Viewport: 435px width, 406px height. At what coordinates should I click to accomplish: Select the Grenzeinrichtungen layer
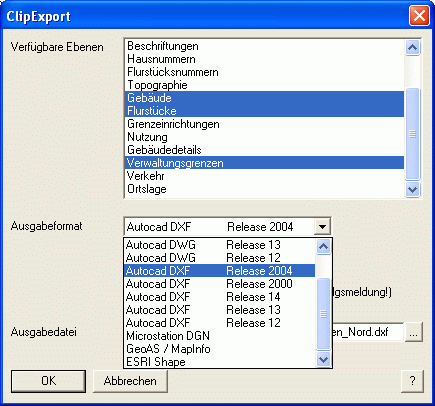(x=264, y=124)
